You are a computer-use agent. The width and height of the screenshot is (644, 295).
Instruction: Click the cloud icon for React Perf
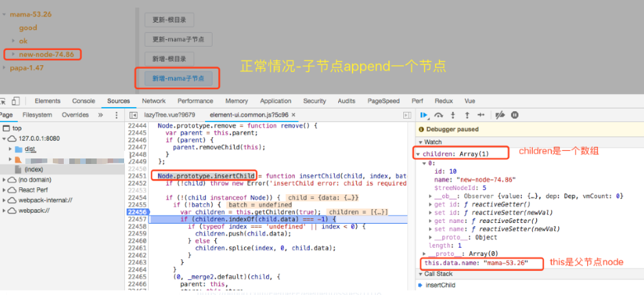[x=12, y=190]
